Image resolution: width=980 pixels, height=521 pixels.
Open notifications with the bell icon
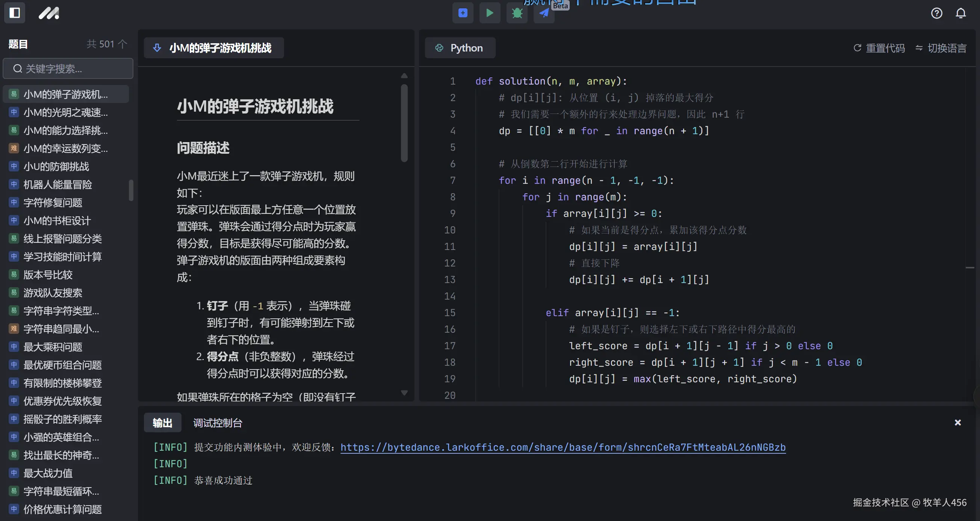point(960,13)
